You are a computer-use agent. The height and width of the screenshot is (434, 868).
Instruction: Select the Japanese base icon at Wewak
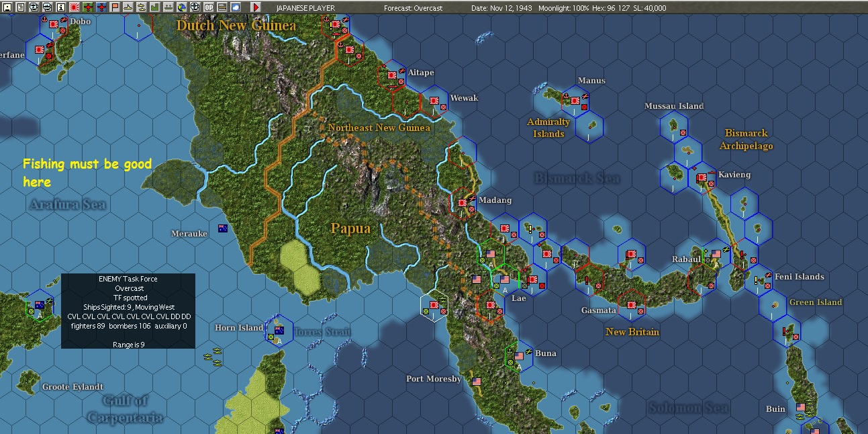(434, 102)
